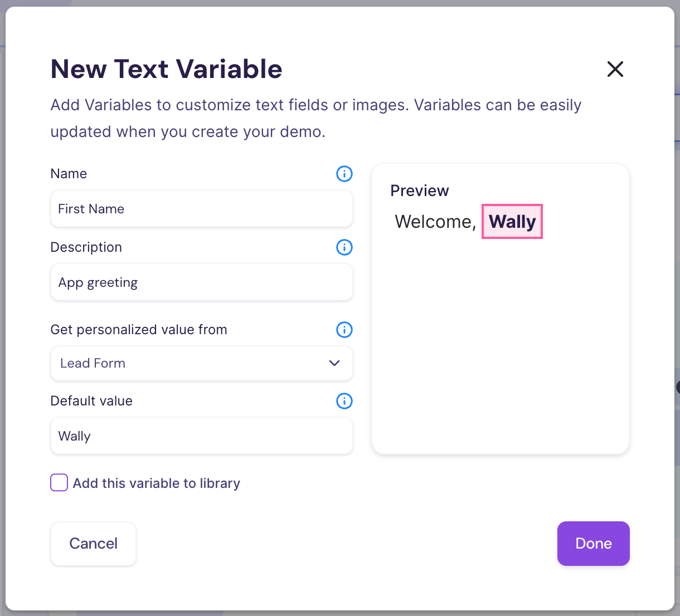Click the highlighted Wally variable in Preview
680x616 pixels.
click(512, 221)
